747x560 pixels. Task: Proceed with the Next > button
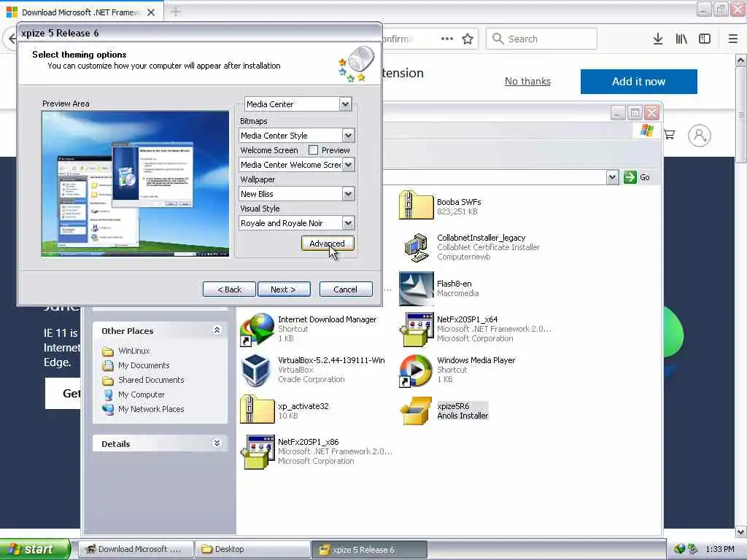(284, 289)
